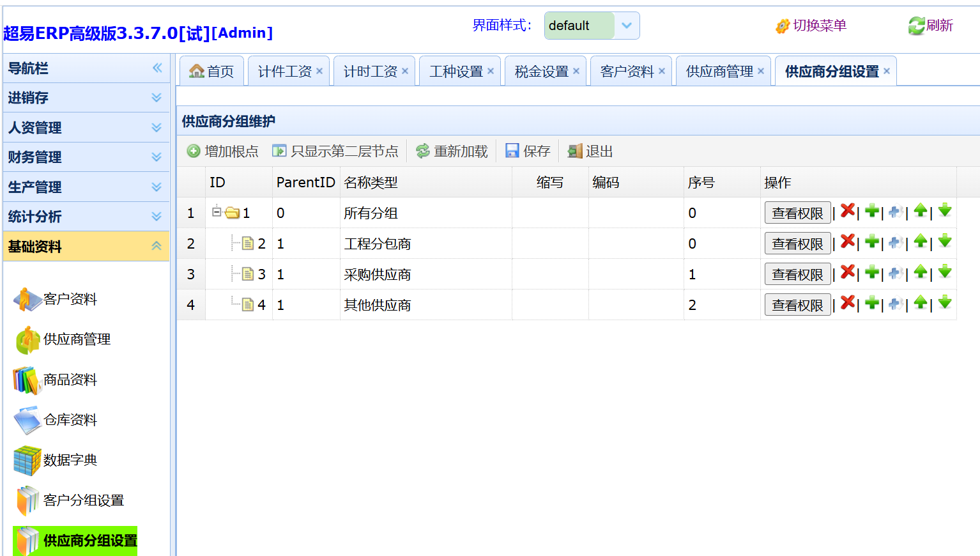The height and width of the screenshot is (556, 980).
Task: Click the 切换菜单 link
Action: pyautogui.click(x=811, y=26)
